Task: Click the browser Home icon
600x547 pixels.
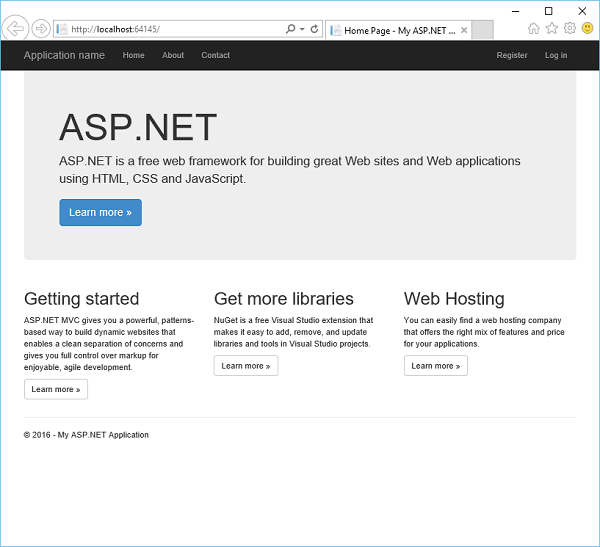Action: [x=534, y=28]
